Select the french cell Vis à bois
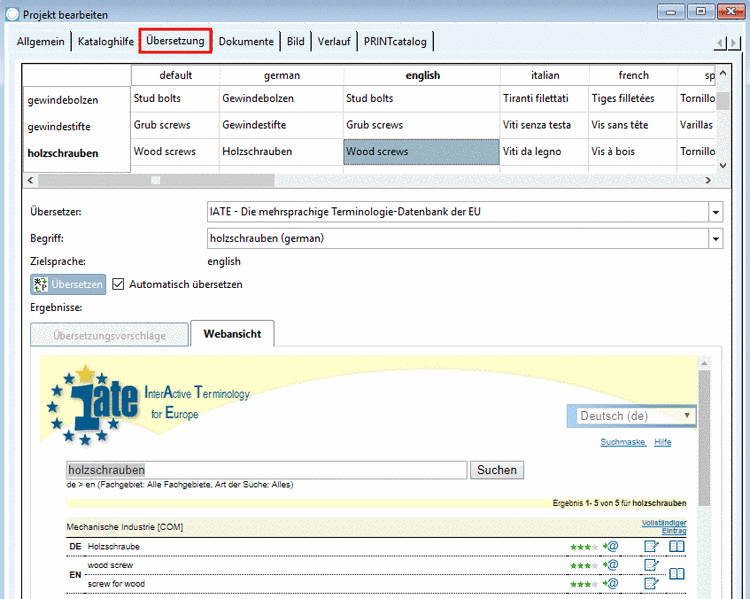The height and width of the screenshot is (599, 750). tap(633, 152)
